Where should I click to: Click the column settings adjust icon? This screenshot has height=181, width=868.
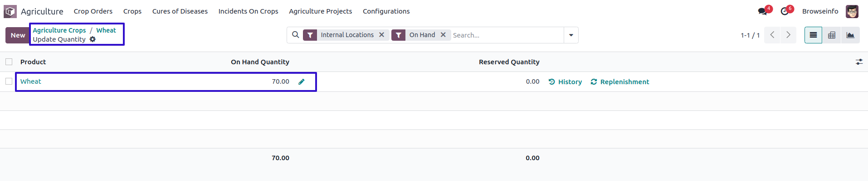859,62
